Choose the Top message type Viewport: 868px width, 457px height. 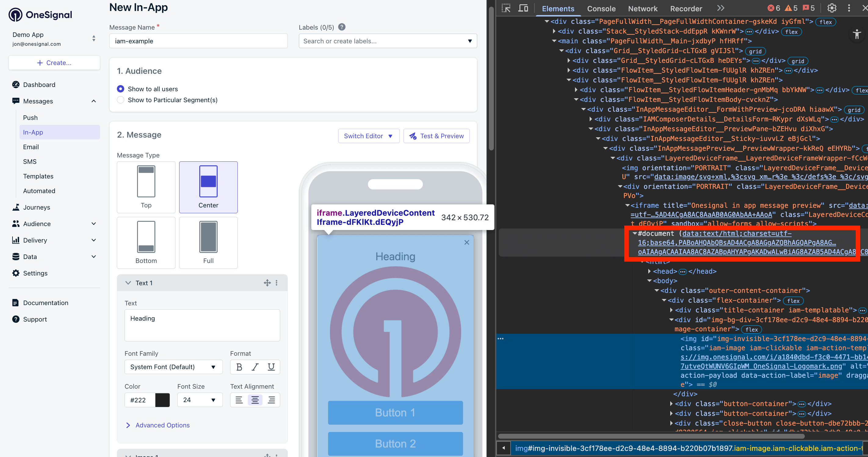click(146, 187)
